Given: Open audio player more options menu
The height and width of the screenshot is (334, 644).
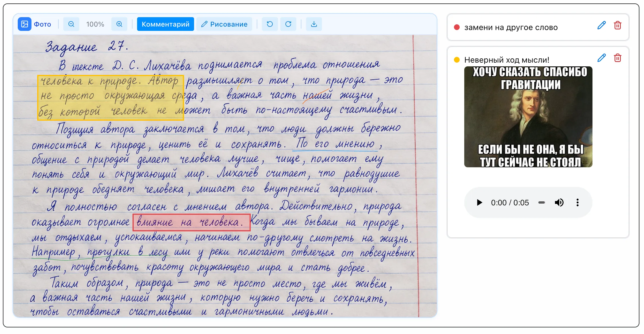Looking at the screenshot, I should [x=578, y=202].
